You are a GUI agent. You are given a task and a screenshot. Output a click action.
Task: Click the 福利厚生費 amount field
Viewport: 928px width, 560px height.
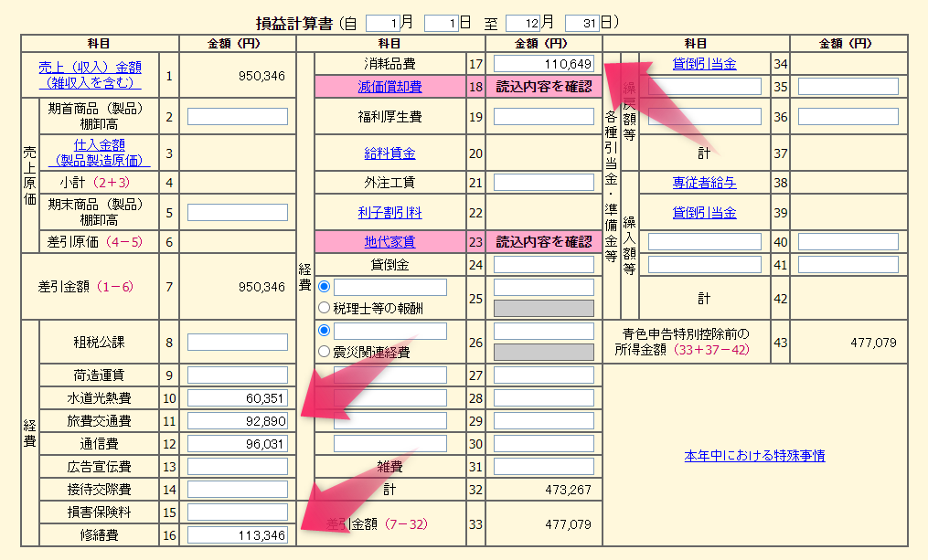tap(544, 117)
